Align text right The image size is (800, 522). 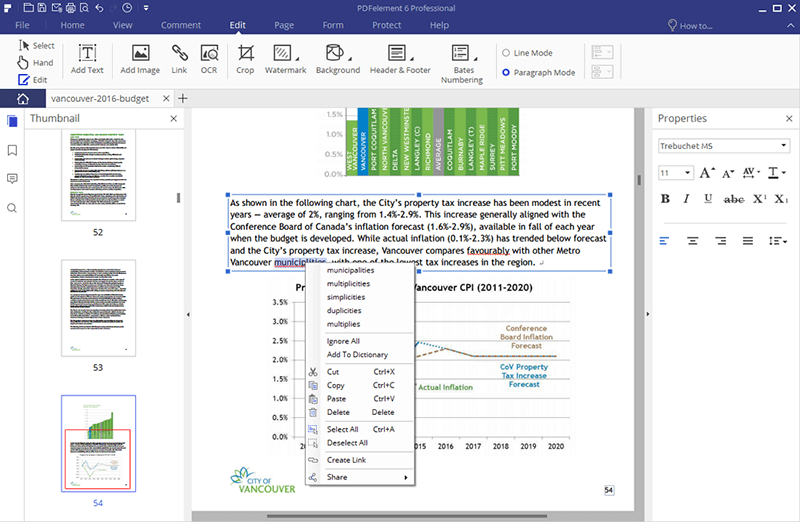(x=720, y=241)
